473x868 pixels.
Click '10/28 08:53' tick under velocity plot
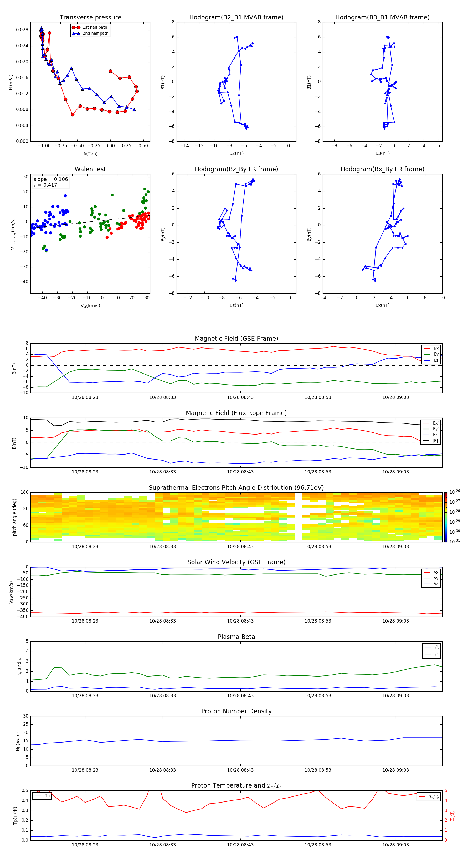click(318, 621)
